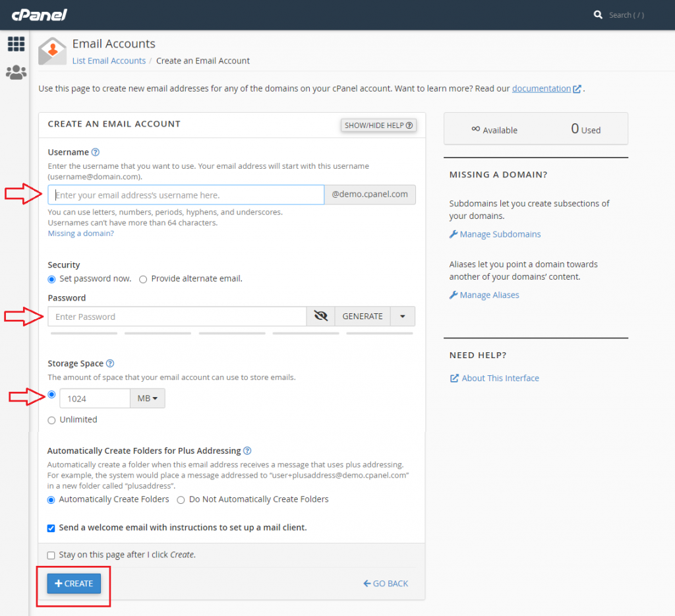The image size is (675, 616).
Task: Click the Available accounts infinity text
Action: 494,130
